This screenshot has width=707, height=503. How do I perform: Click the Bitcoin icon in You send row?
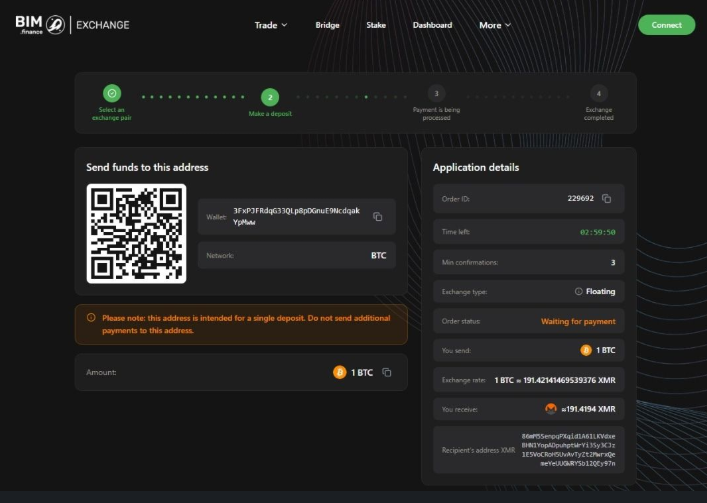click(x=586, y=350)
